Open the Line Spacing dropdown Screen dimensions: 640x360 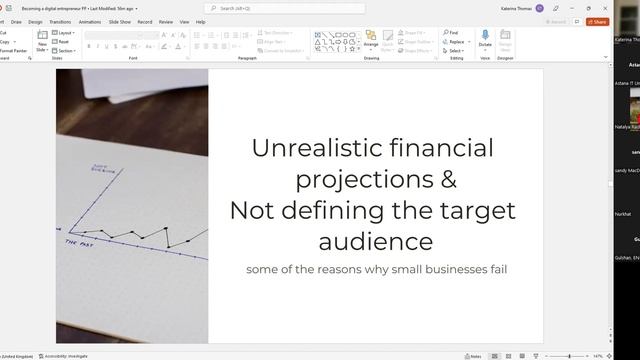point(246,36)
